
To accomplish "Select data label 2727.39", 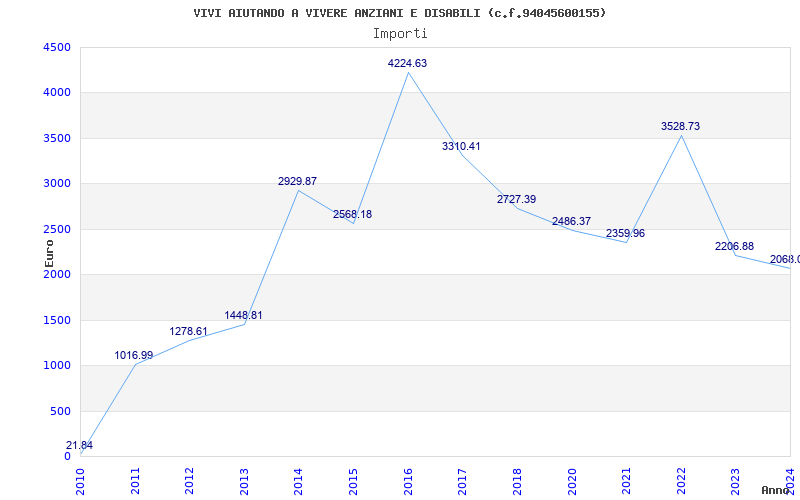I will [517, 199].
